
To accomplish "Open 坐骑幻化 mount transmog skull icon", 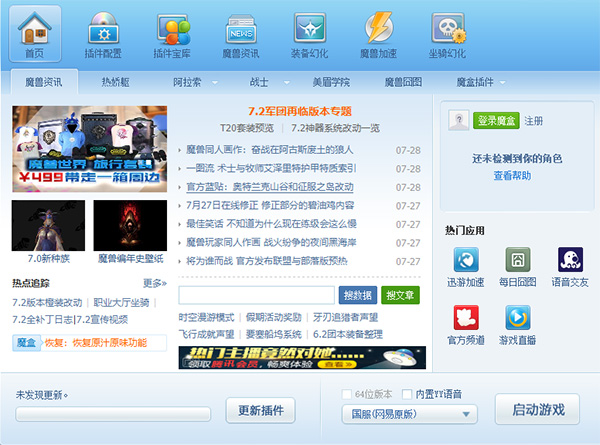I will pos(447,34).
